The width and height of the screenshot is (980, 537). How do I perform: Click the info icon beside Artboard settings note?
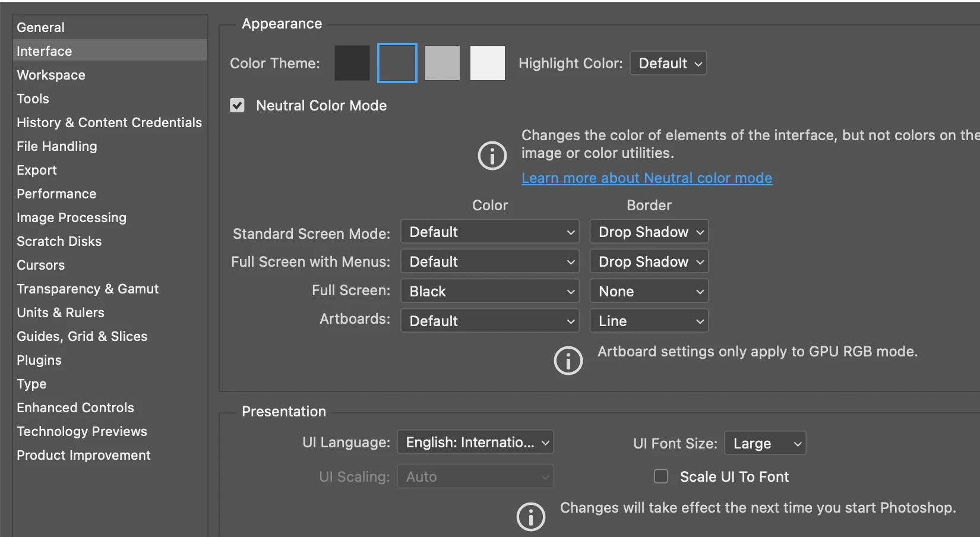(568, 361)
